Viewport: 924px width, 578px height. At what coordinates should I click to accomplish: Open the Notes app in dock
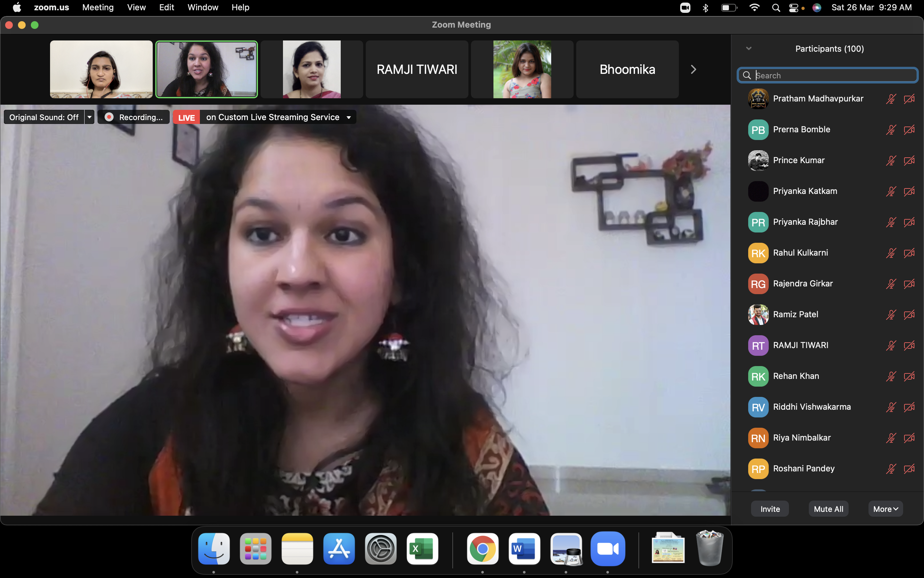click(297, 549)
